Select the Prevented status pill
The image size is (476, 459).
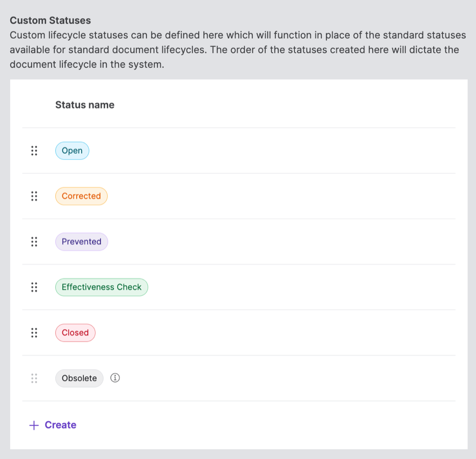(x=81, y=241)
